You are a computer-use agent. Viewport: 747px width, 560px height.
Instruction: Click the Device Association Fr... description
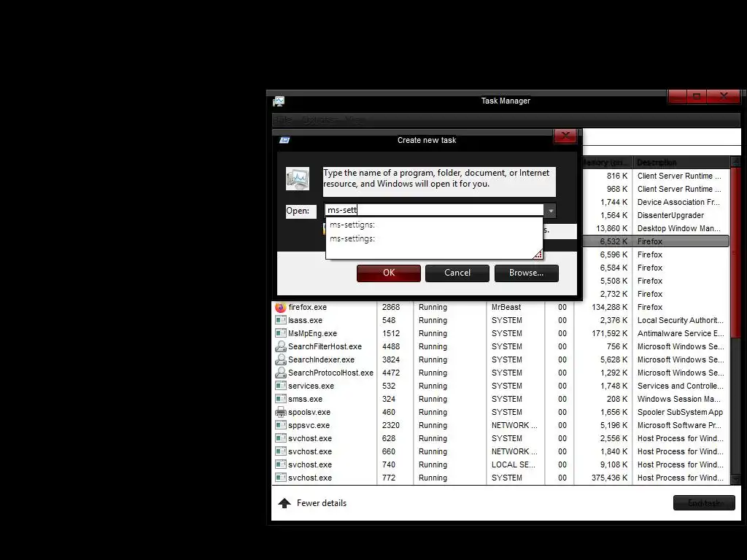pyautogui.click(x=678, y=203)
